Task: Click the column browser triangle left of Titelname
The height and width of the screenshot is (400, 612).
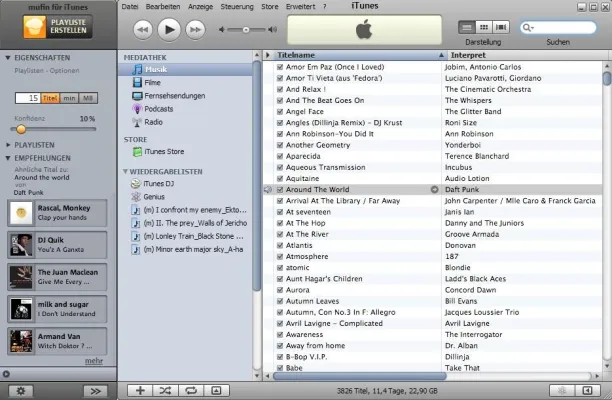Action: coord(268,55)
